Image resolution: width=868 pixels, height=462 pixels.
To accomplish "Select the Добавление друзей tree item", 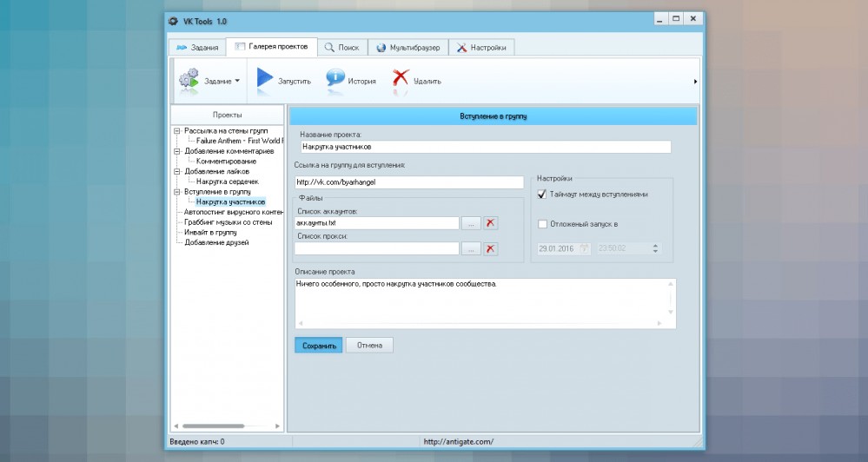I will (x=216, y=242).
